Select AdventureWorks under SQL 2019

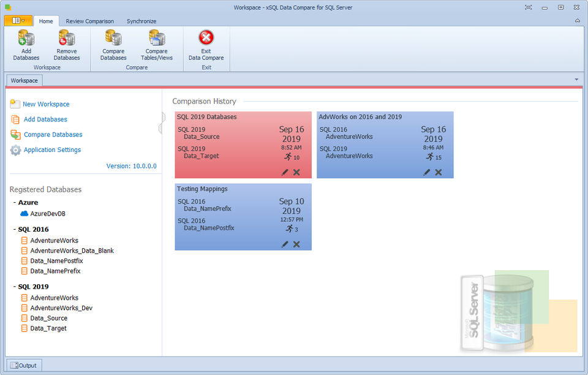pos(54,298)
